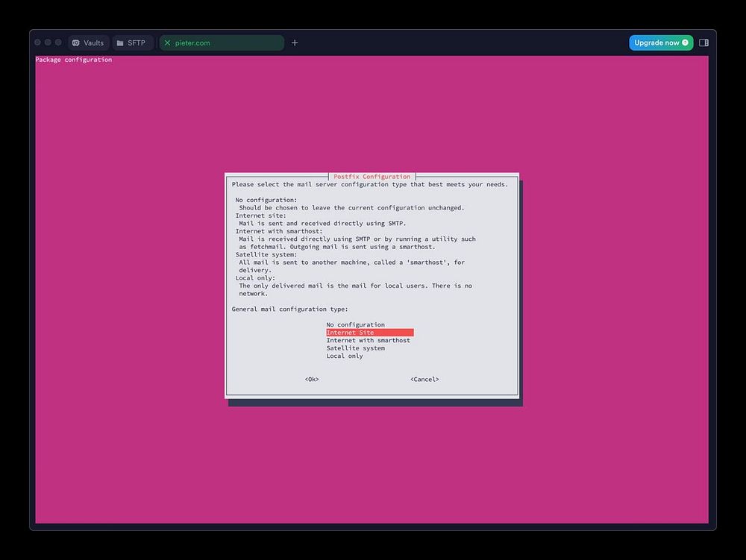746x560 pixels.
Task: Click the red window close button
Action: [37, 43]
